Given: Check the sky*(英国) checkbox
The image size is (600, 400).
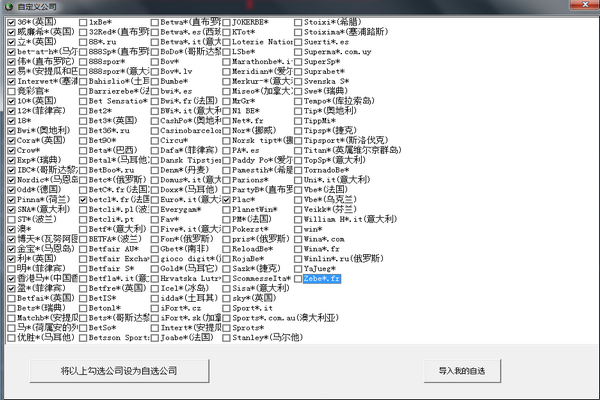Looking at the screenshot, I should tap(227, 299).
